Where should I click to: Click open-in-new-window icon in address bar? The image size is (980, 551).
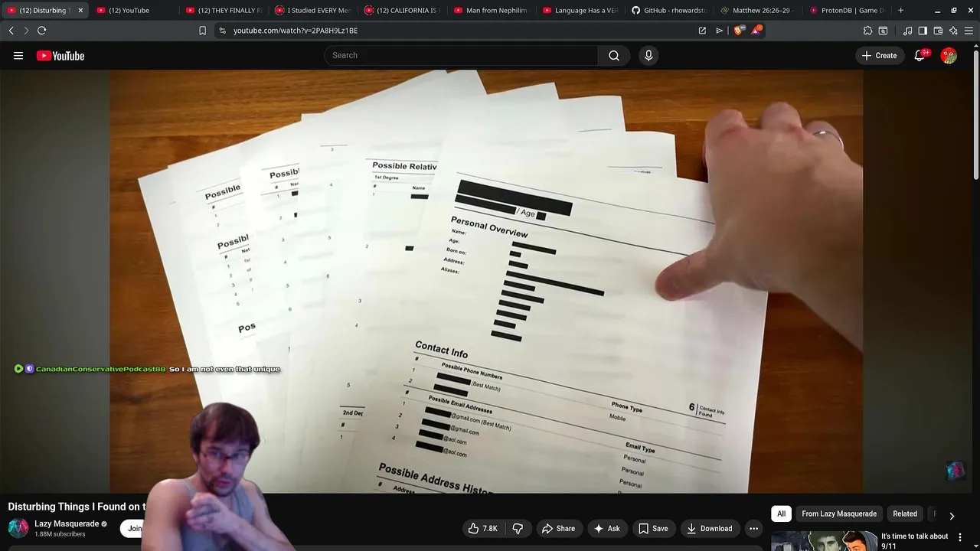(x=702, y=31)
